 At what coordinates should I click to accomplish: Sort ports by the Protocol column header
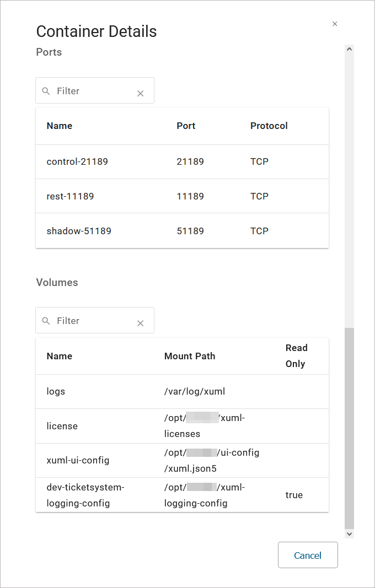269,126
